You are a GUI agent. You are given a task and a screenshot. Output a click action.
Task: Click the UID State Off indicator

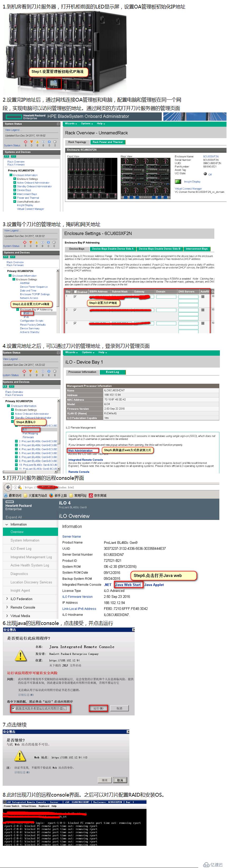click(x=205, y=174)
